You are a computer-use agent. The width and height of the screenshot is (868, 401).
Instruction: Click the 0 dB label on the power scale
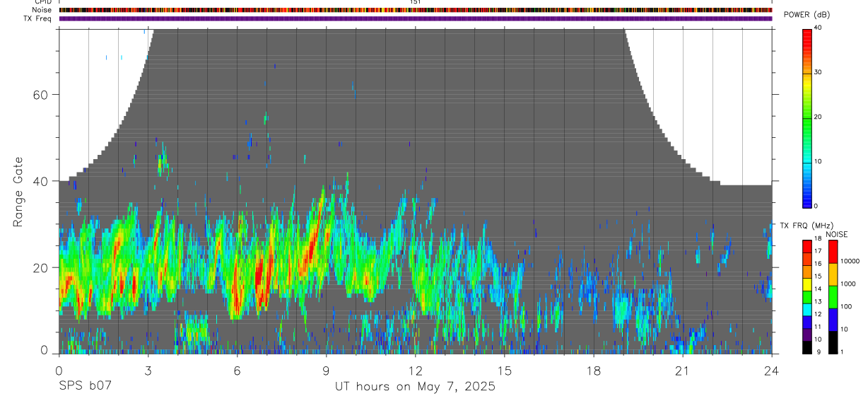coord(816,206)
